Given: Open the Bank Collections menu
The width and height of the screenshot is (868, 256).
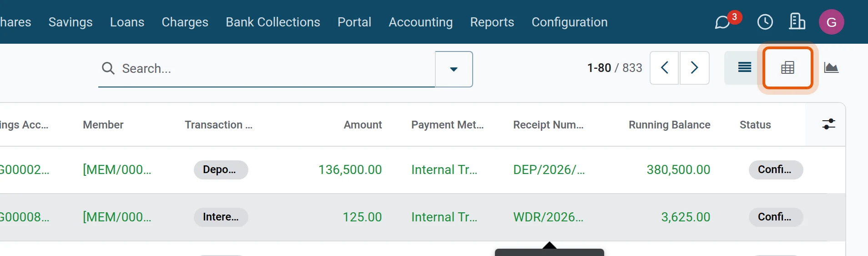Looking at the screenshot, I should point(273,22).
